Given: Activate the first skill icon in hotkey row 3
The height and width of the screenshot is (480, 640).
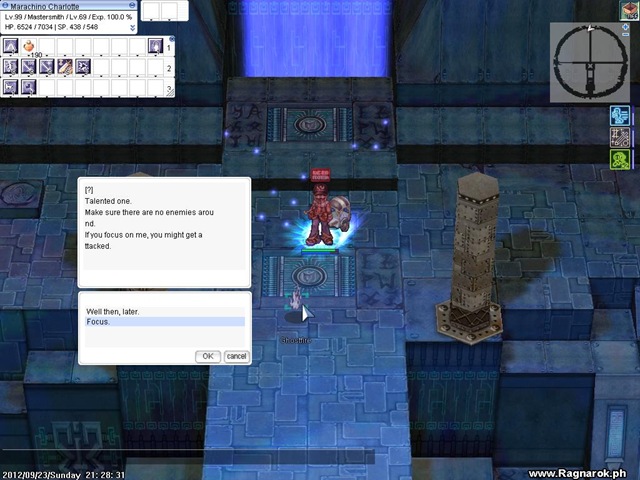Looking at the screenshot, I should click(x=11, y=87).
